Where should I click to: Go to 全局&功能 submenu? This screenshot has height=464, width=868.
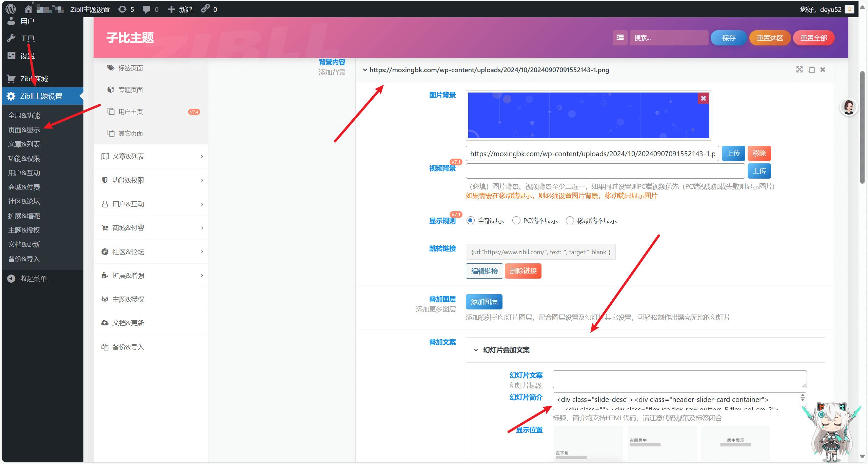(24, 116)
